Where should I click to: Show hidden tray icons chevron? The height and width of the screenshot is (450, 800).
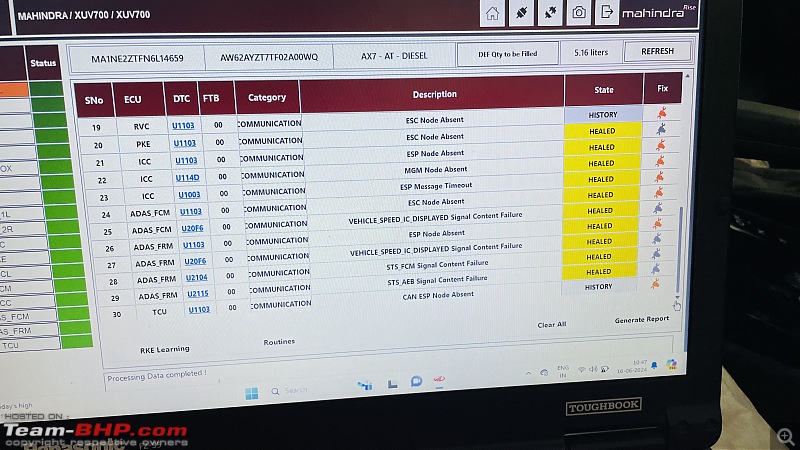pos(529,373)
